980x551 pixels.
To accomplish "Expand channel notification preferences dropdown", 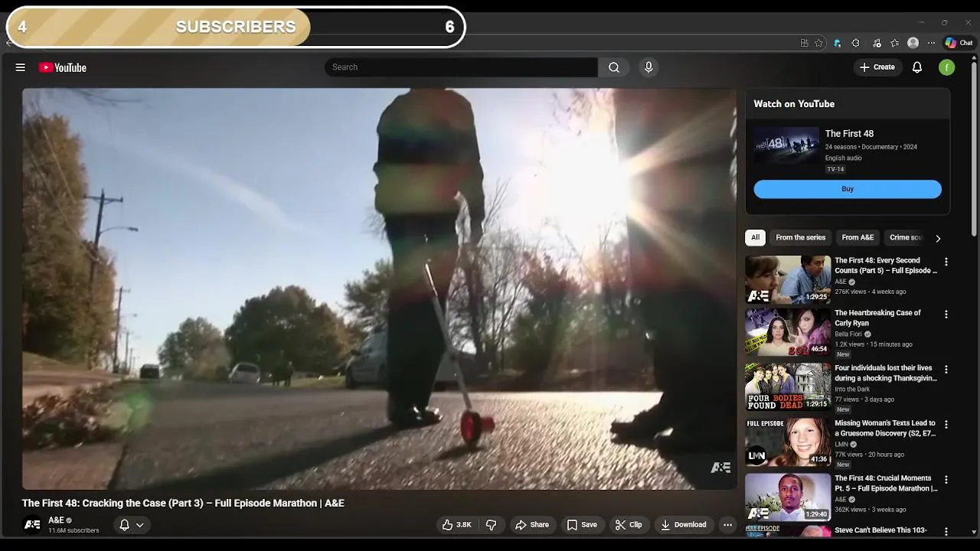I will click(x=139, y=525).
